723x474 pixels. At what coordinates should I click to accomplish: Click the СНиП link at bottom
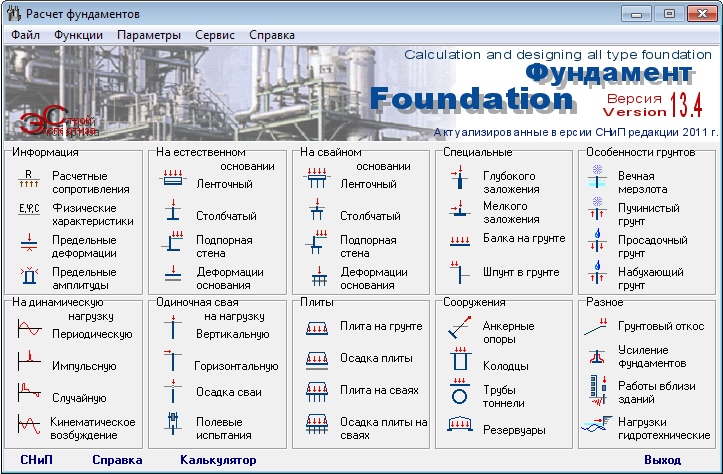[x=36, y=460]
